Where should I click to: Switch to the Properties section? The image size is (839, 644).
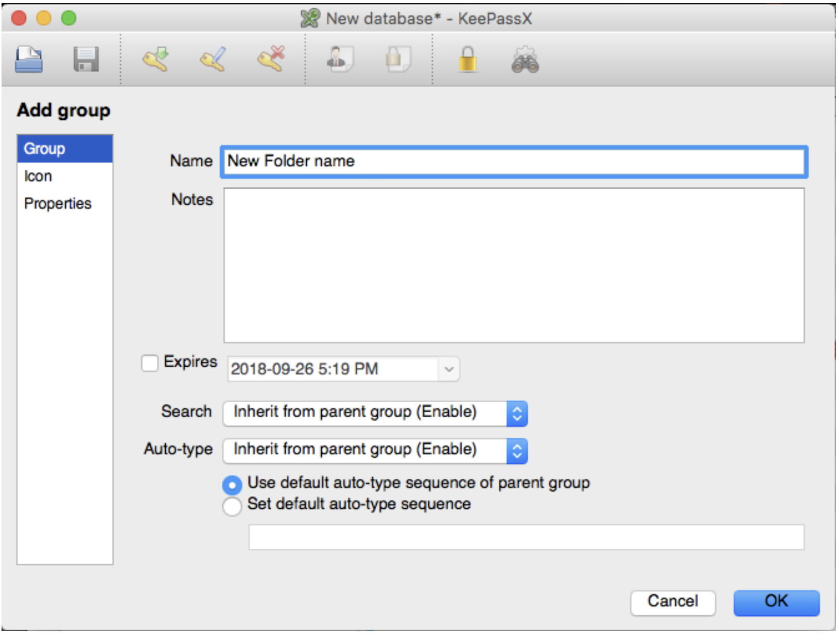58,204
